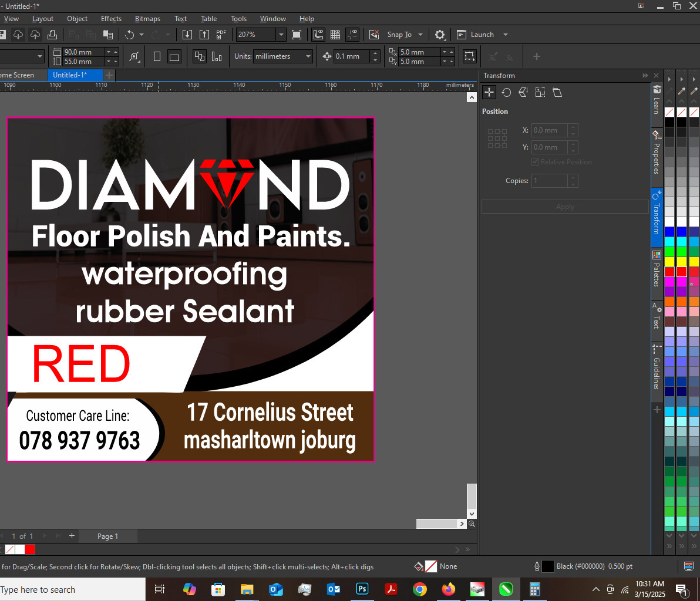Click the Launch button
Viewport: 700px width, 601px height.
click(x=482, y=35)
